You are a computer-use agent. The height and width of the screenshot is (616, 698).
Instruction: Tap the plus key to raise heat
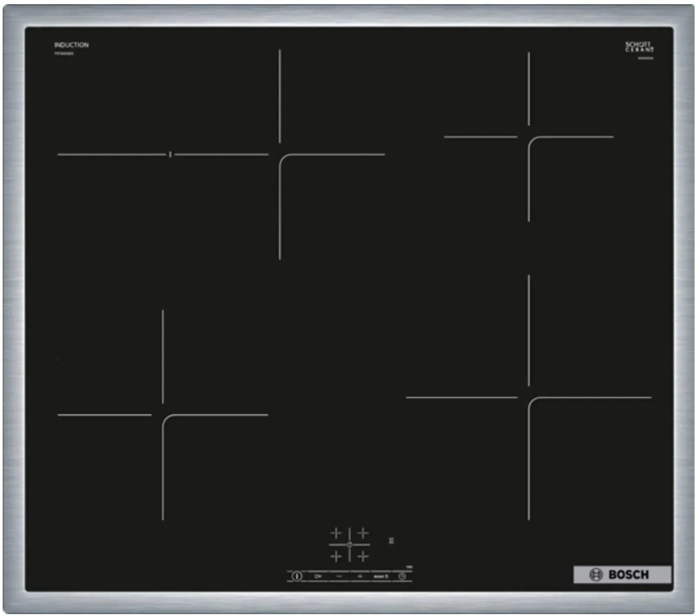coord(360,576)
